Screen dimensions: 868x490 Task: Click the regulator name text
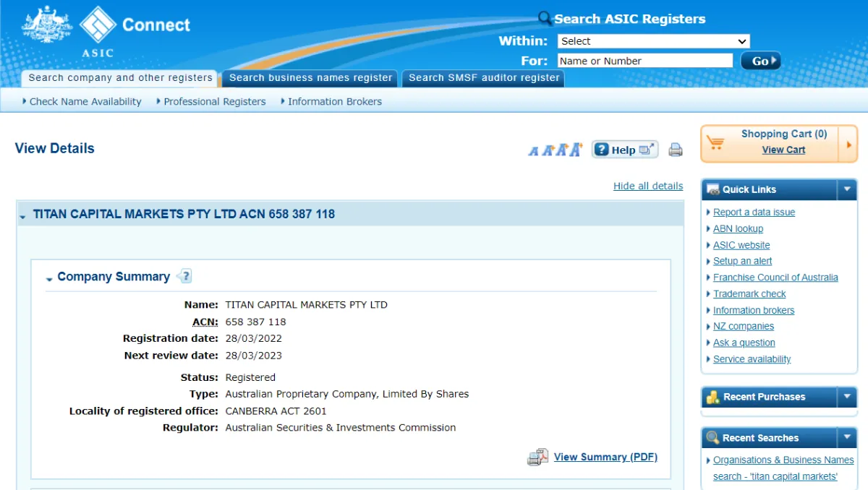[340, 427]
